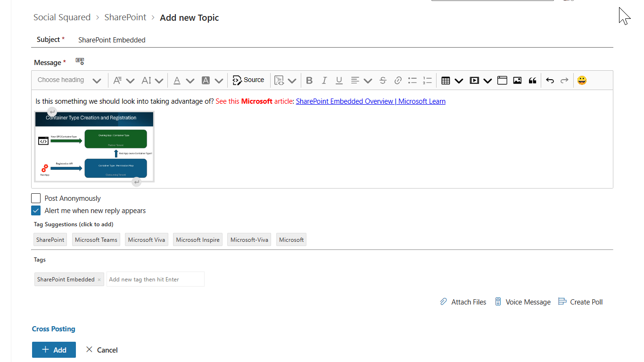This screenshot has height=362, width=644.
Task: Expand the background color dropdown arrow
Action: click(219, 81)
